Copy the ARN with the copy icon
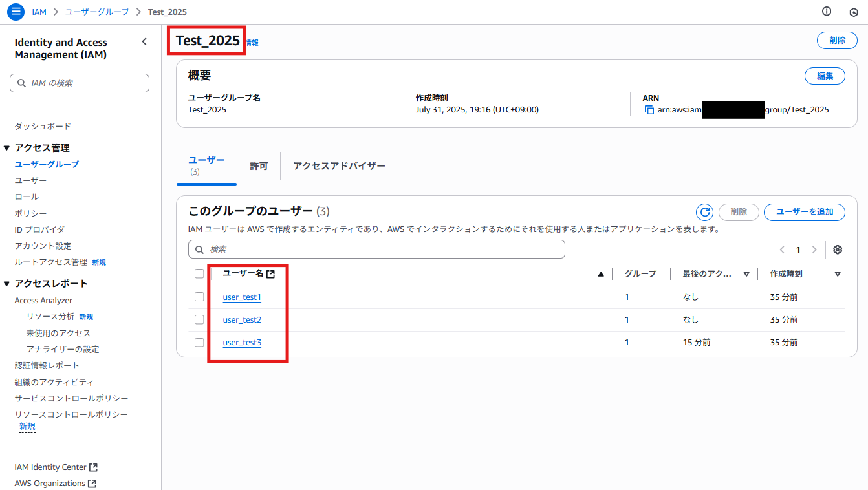This screenshot has height=490, width=868. [649, 110]
